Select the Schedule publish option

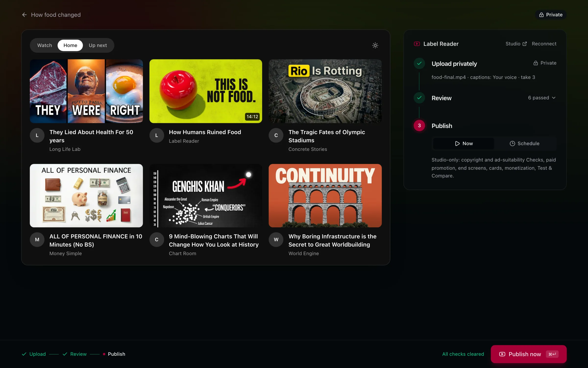525,144
